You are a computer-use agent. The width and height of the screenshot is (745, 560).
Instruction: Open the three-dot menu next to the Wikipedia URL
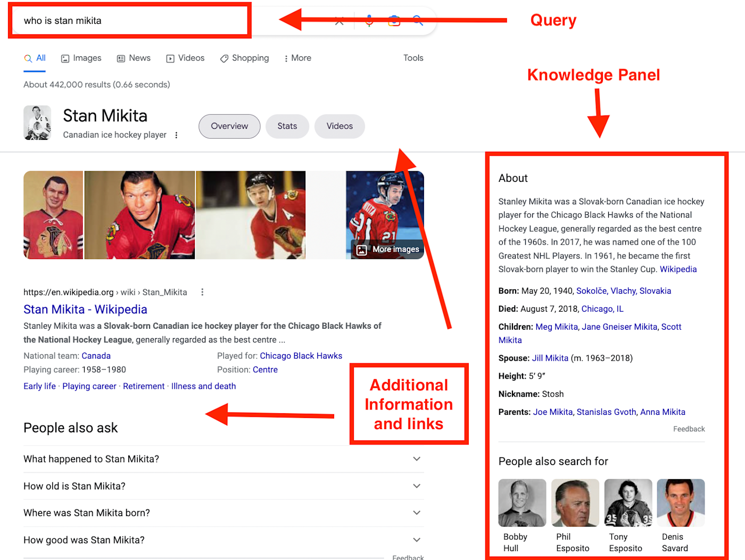pyautogui.click(x=202, y=292)
